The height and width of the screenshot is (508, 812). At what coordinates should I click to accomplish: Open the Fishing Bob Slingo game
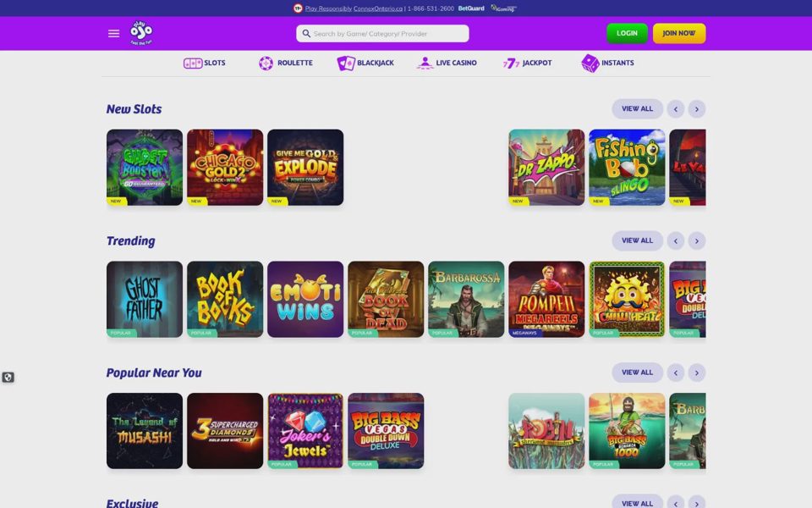coord(627,168)
